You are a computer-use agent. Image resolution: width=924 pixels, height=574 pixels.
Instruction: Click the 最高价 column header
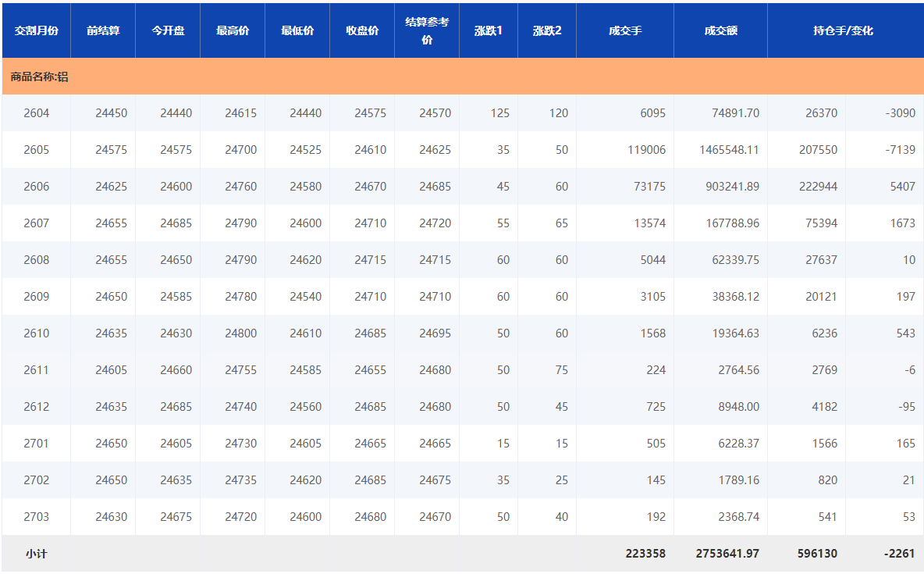click(x=233, y=30)
